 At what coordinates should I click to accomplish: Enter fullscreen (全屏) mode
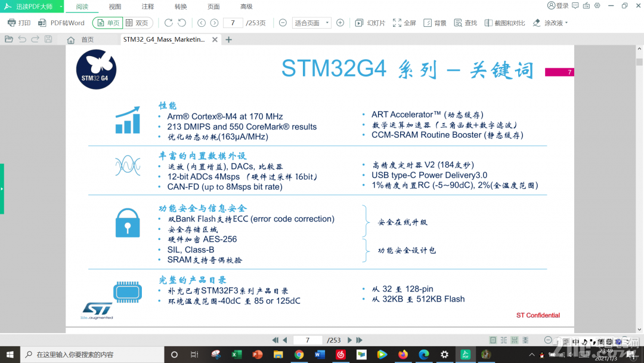click(x=404, y=23)
